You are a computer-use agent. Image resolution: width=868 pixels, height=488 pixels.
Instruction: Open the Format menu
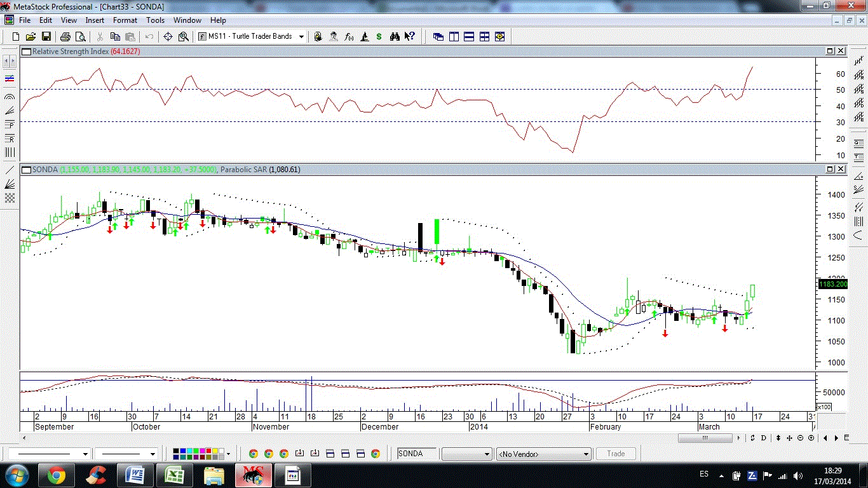125,20
